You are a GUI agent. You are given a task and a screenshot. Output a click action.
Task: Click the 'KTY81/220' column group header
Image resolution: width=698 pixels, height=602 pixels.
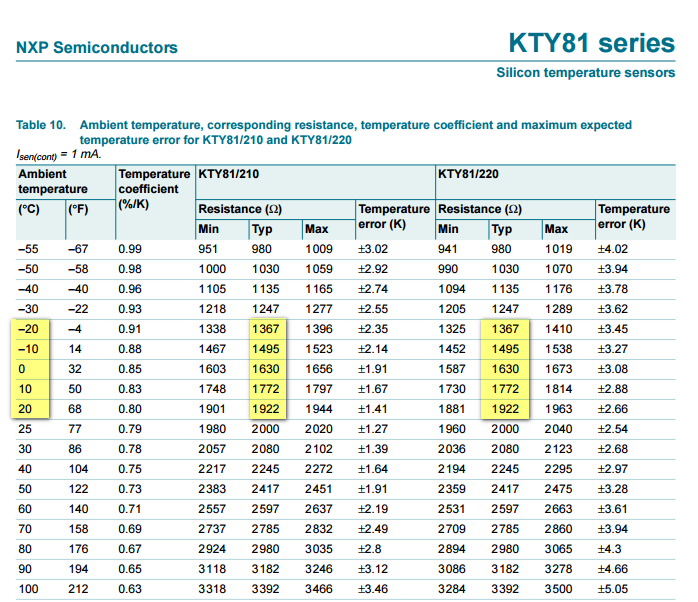(x=468, y=174)
